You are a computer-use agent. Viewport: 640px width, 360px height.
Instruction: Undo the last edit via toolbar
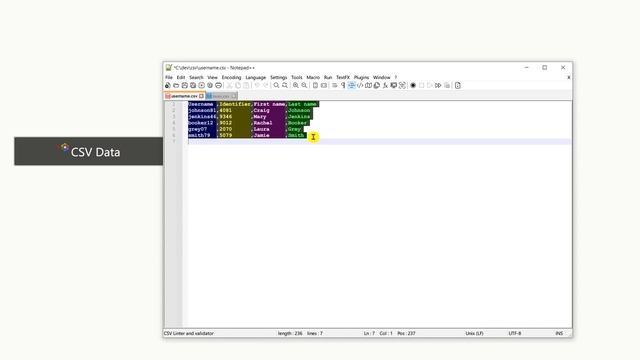coord(257,85)
